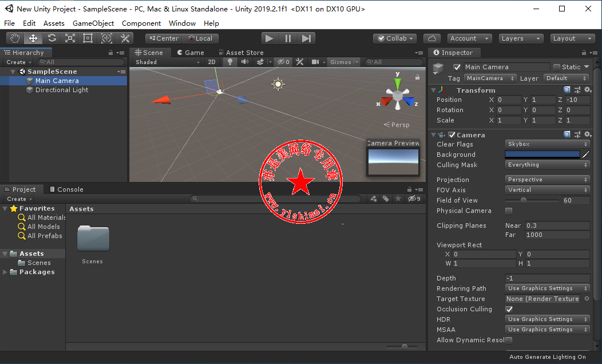
Task: Select the Hand tool
Action: tap(15, 38)
